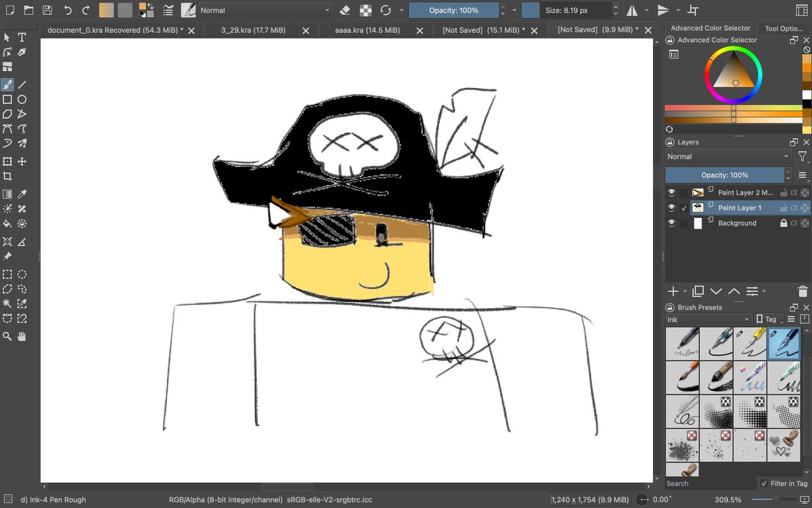
Task: Open the brush preset chooser
Action: [x=188, y=10]
